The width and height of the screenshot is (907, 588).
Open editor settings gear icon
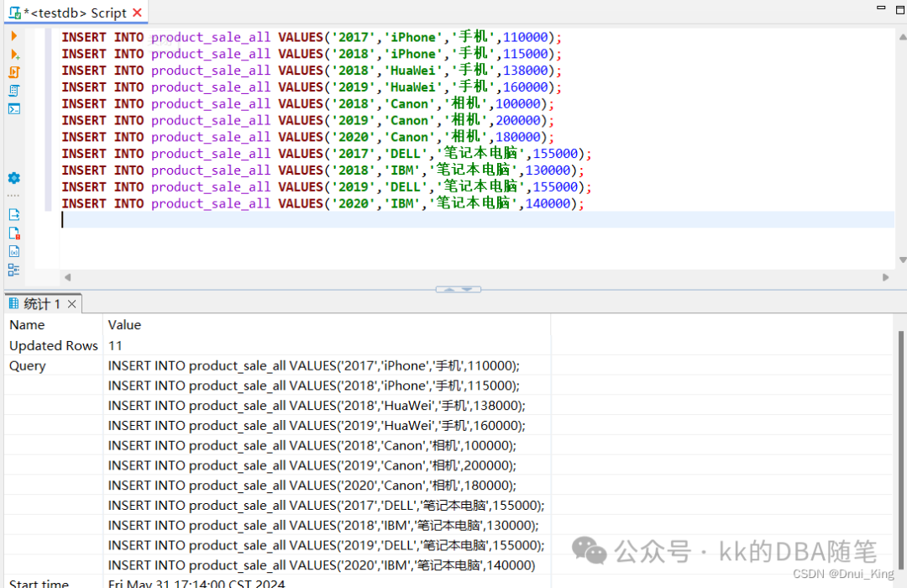(x=14, y=178)
